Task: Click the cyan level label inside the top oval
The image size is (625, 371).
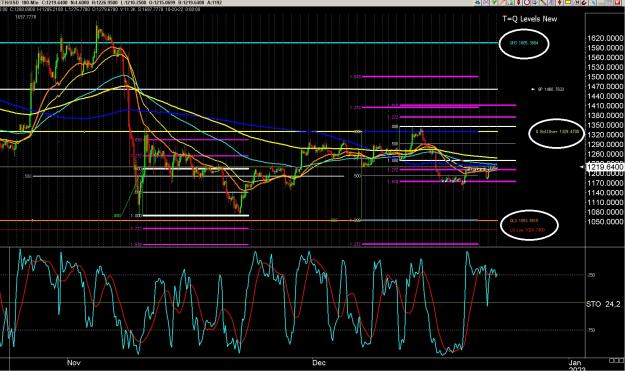Action: pyautogui.click(x=524, y=43)
